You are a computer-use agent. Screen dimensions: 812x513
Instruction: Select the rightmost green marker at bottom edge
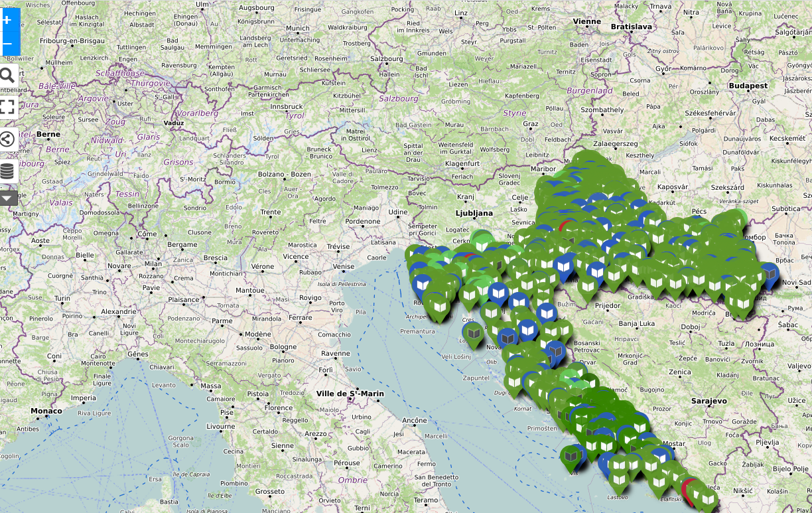click(709, 498)
